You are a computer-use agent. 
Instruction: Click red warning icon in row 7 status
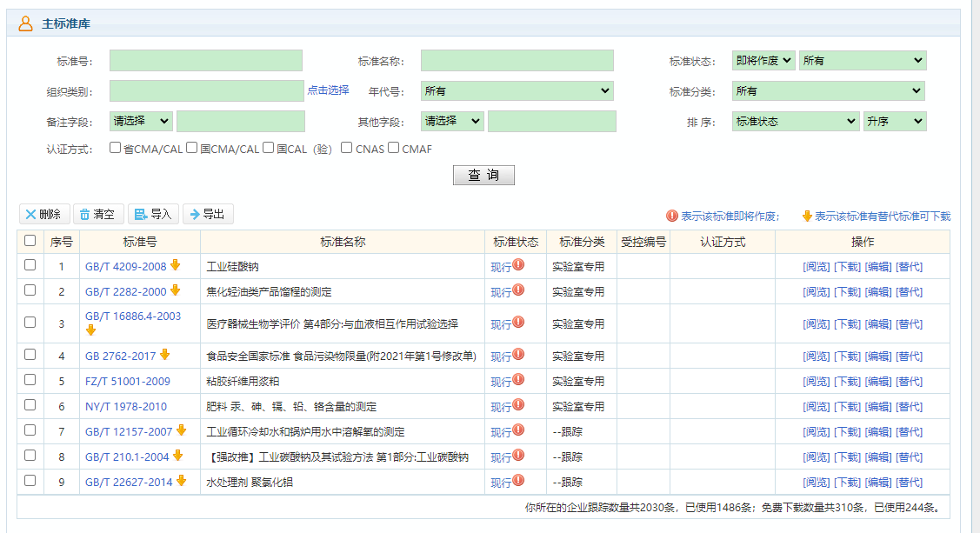(518, 430)
